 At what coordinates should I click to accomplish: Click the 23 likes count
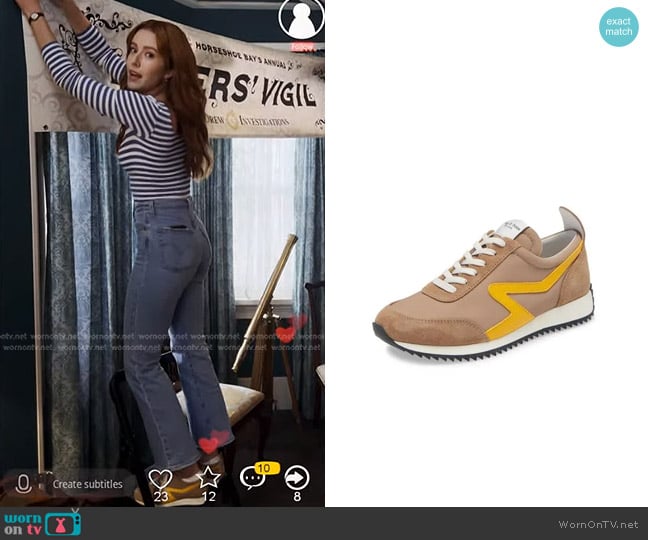(160, 497)
